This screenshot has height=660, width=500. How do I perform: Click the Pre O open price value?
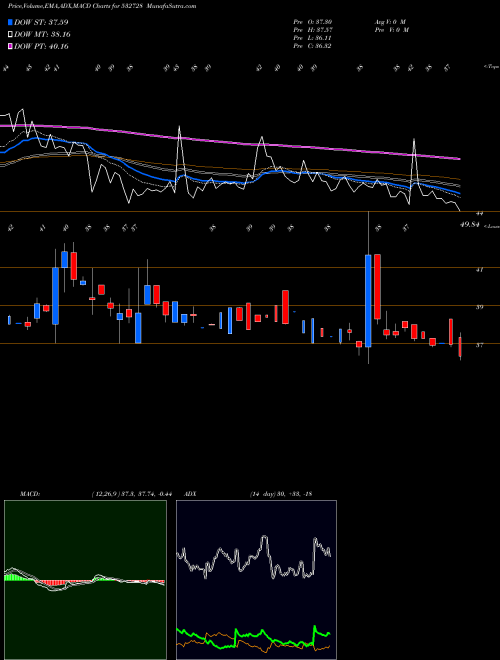tap(312, 22)
